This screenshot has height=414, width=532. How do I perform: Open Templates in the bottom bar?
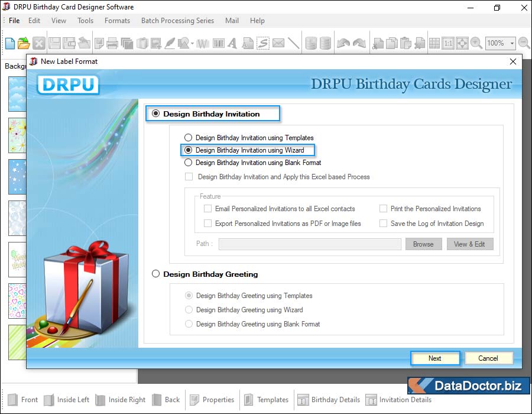(x=267, y=399)
